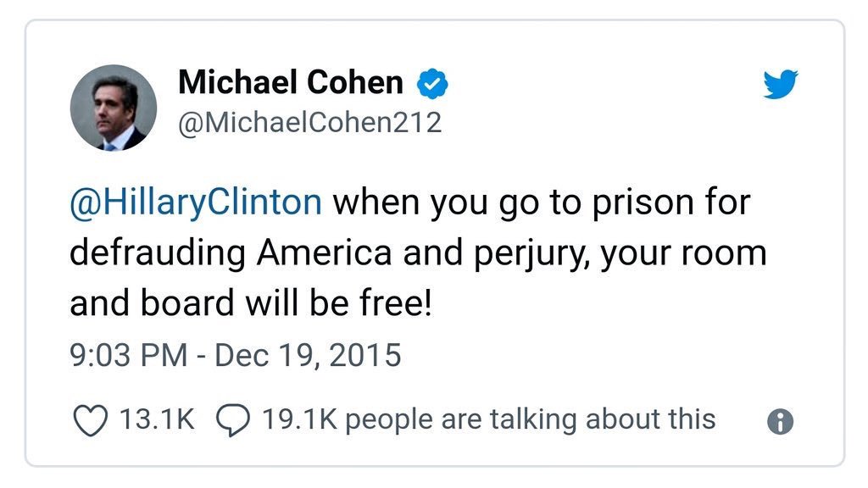Click the blue Twitter bird logo

781,84
